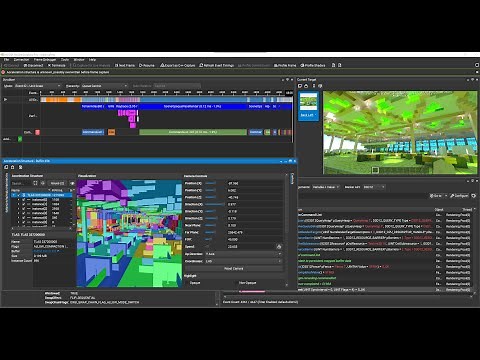Click the red marker icon in scrubber row
Screen dimensions: 480x360
(x=38, y=132)
